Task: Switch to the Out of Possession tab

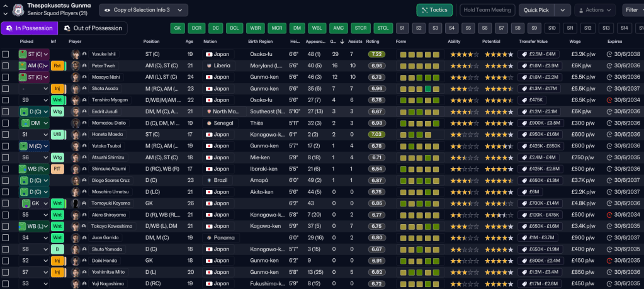Action: point(93,28)
